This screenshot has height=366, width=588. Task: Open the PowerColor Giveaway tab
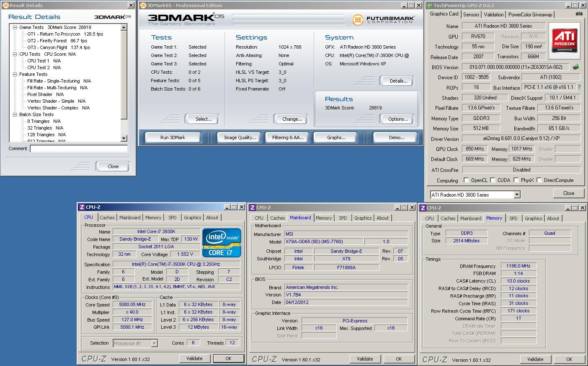pos(530,14)
